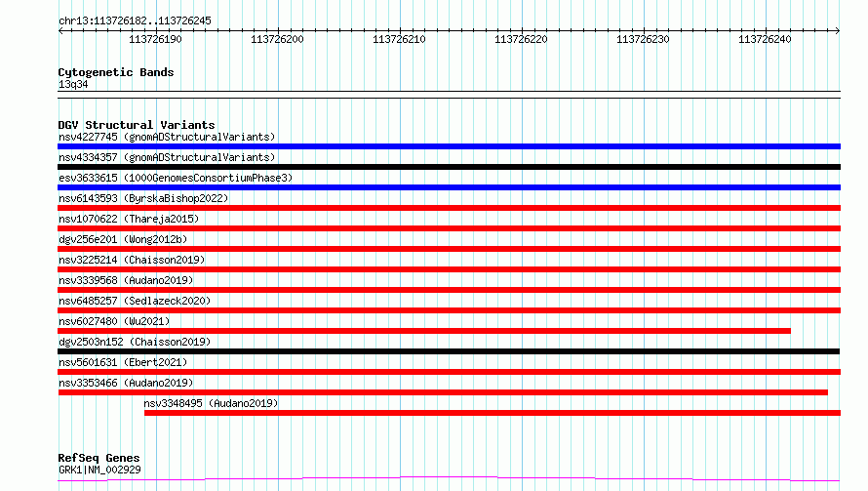Image resolution: width=868 pixels, height=491 pixels.
Task: Click the blue bar for nsv4227745
Action: coord(449,146)
